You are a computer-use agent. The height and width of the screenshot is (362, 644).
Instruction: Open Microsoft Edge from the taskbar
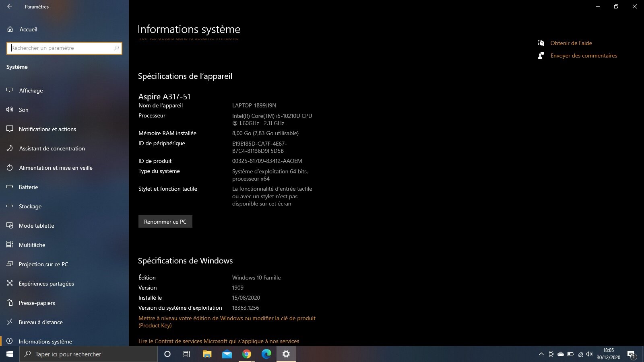click(x=266, y=354)
